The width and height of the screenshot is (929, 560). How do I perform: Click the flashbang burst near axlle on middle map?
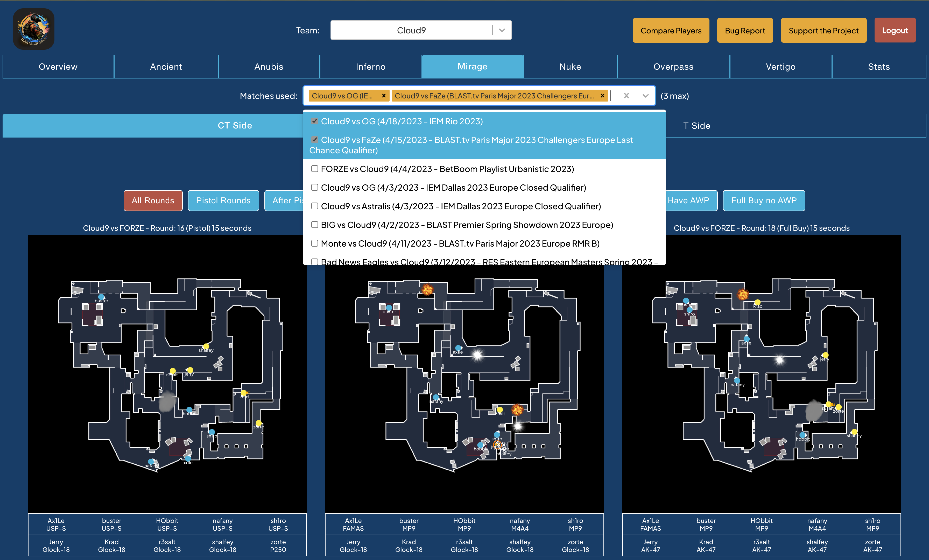[x=477, y=355]
